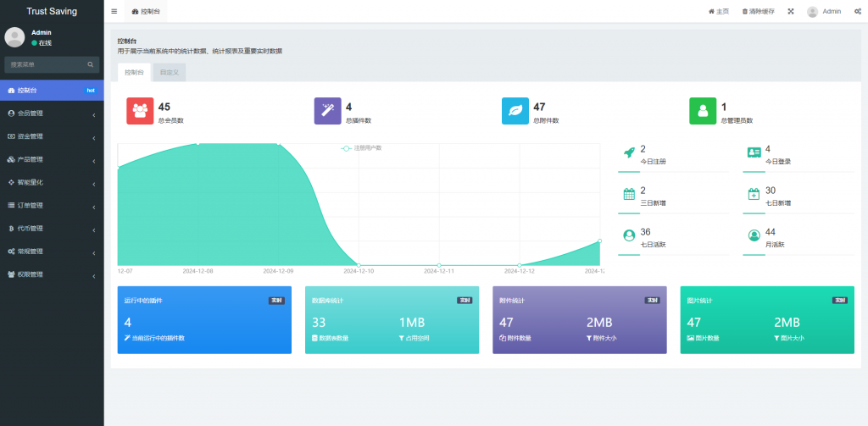Image resolution: width=868 pixels, height=426 pixels.
Task: Click the hamburger sidebar toggle icon
Action: pos(114,12)
